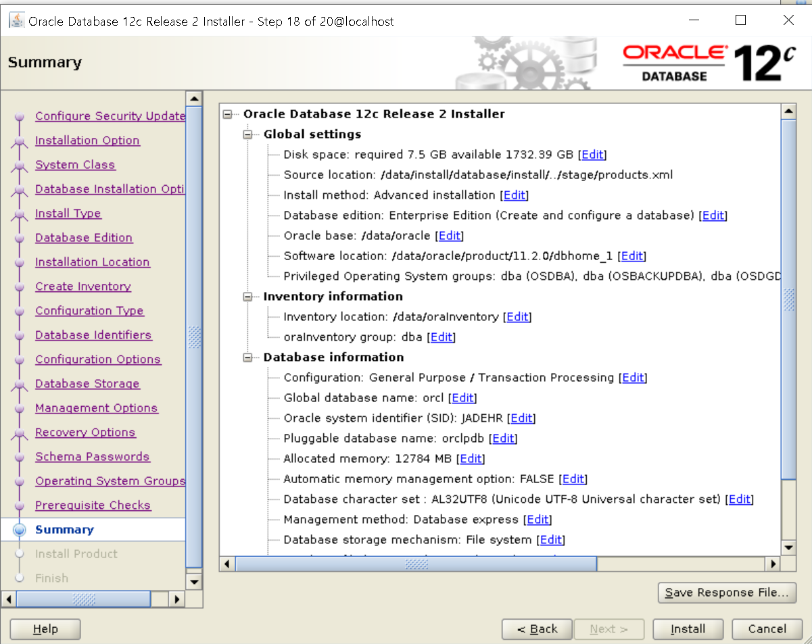Click the summary tree scroll right arrow
The image size is (812, 644).
(773, 564)
